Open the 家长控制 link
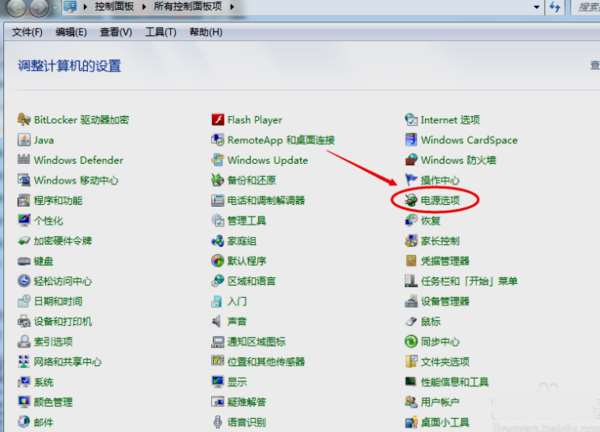Viewport: 600px width, 432px height. [x=440, y=241]
